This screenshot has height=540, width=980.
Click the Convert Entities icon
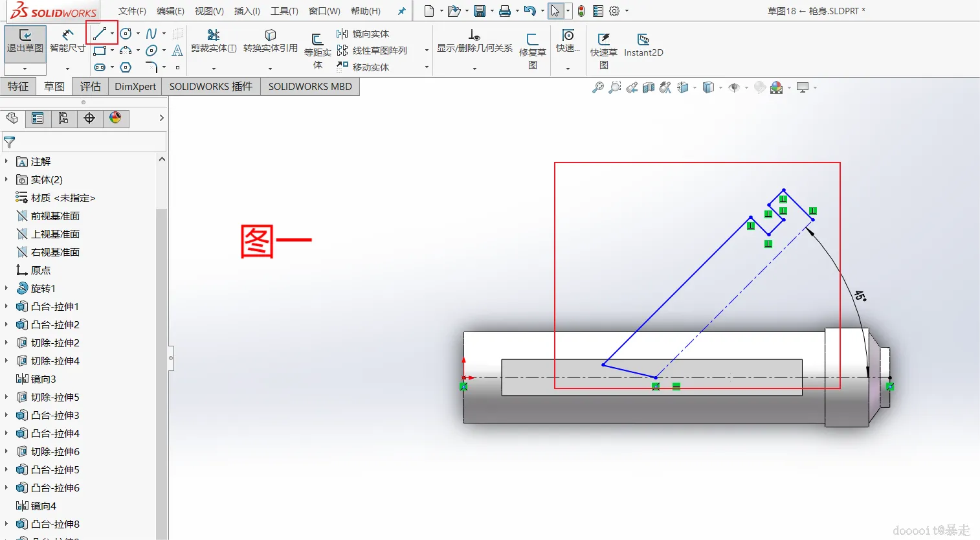point(271,35)
